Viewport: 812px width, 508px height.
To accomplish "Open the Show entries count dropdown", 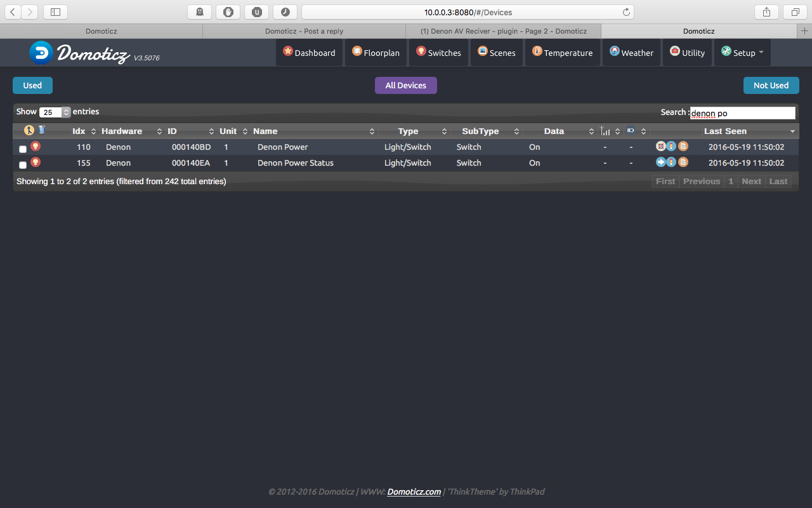I will click(x=55, y=112).
